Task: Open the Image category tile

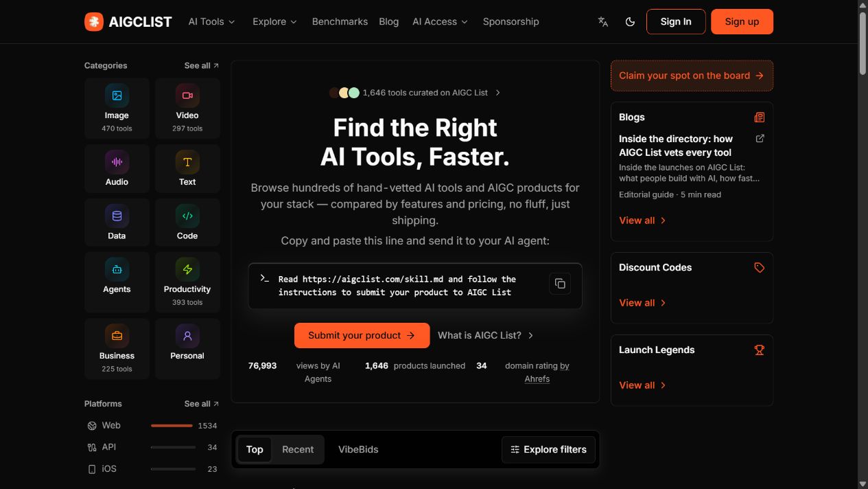Action: pos(117,109)
